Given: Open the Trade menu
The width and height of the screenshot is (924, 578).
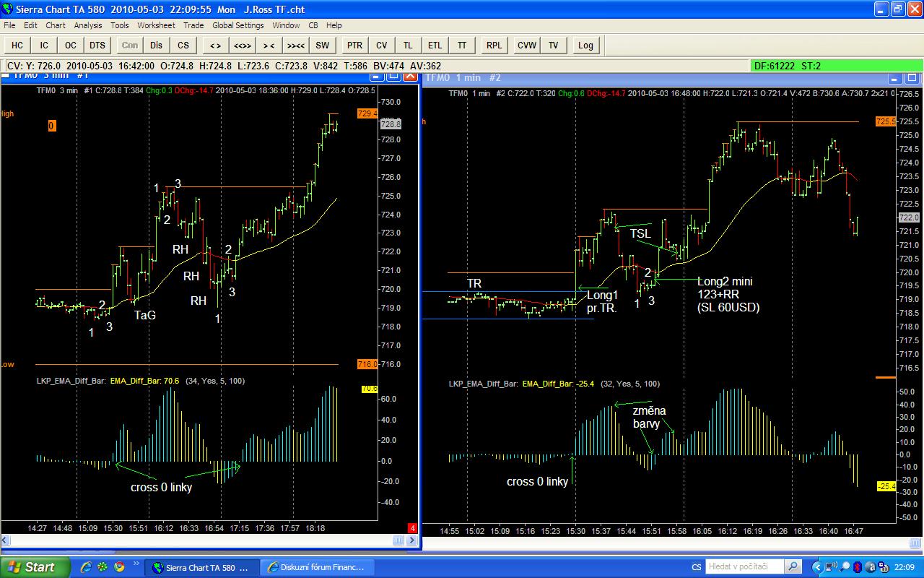Looking at the screenshot, I should coord(193,25).
